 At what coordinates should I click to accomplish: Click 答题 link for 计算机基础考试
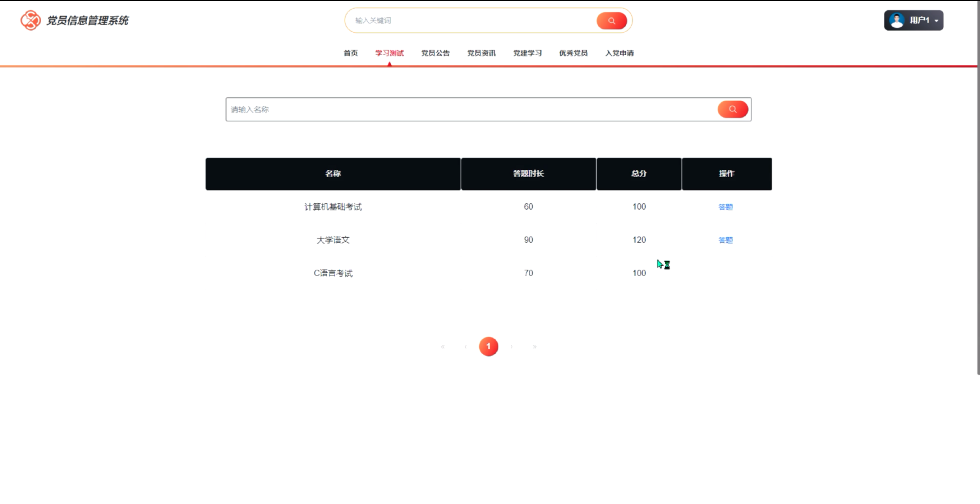click(725, 207)
